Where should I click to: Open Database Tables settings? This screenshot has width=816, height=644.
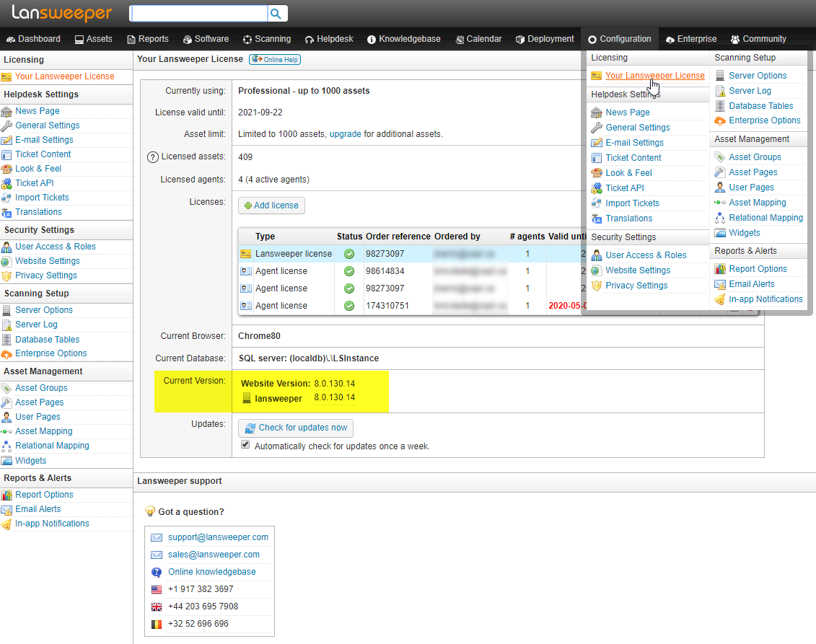(x=48, y=339)
